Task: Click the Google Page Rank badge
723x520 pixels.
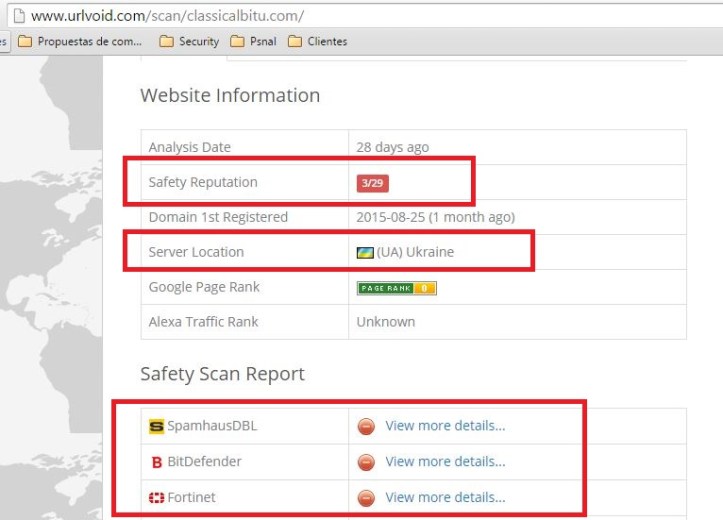Action: (396, 288)
